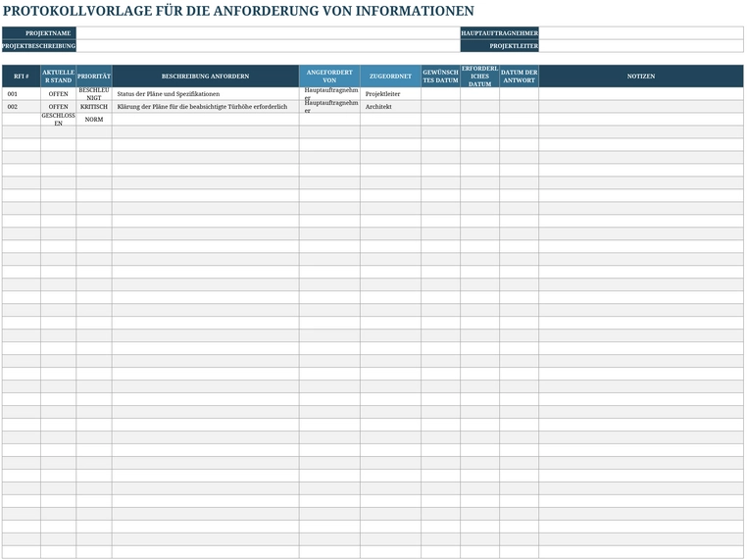Select the GEWÜNSCHTES DATUM column header
The image size is (747, 560).
441,76
